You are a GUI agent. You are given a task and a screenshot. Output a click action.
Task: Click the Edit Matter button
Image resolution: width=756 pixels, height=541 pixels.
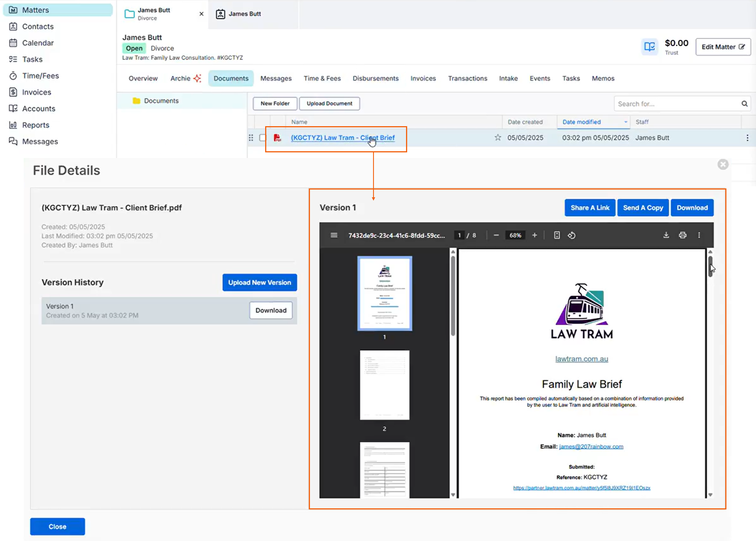723,47
